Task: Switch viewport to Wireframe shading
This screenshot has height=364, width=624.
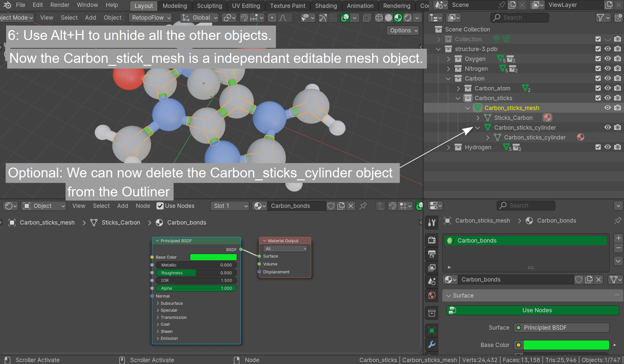Action: (379, 18)
